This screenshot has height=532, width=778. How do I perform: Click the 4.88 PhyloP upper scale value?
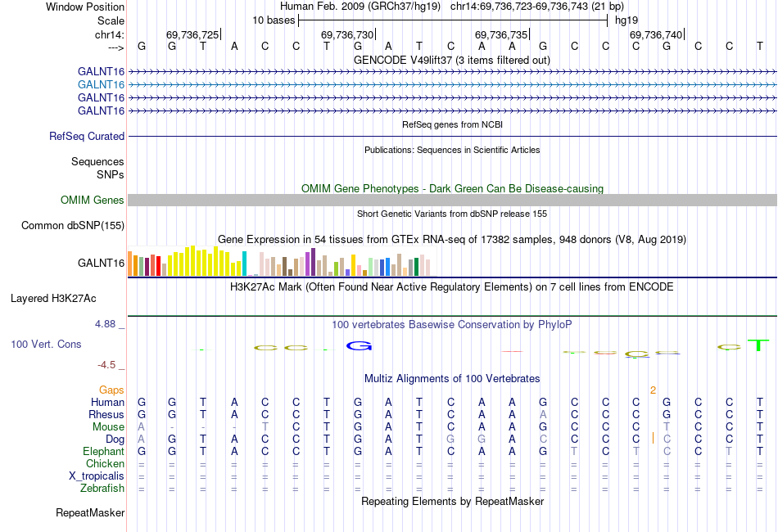pos(105,324)
